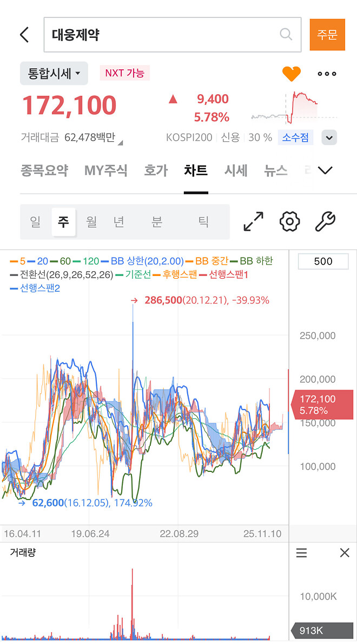This screenshot has height=644, width=357.
Task: Switch to the 뉴스 tab
Action: (276, 170)
